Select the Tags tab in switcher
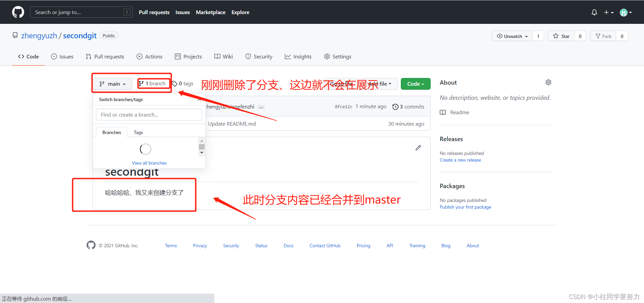This screenshot has height=303, width=644. click(x=138, y=132)
